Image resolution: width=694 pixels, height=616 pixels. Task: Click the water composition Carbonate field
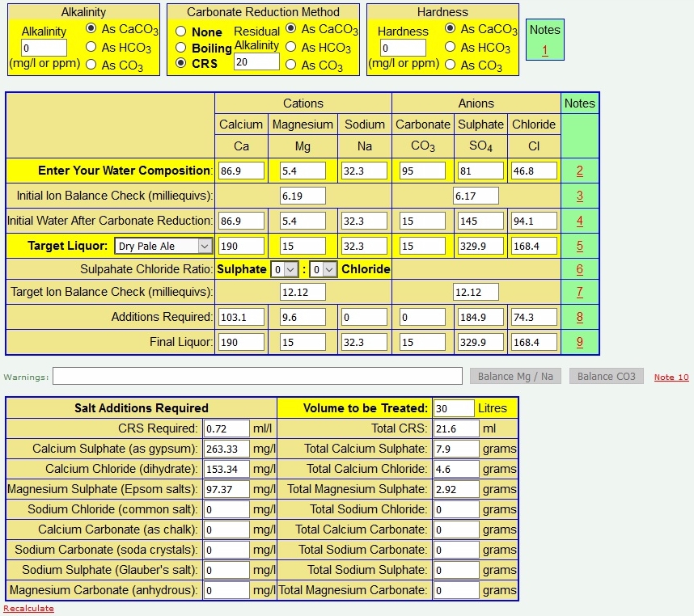tap(423, 171)
